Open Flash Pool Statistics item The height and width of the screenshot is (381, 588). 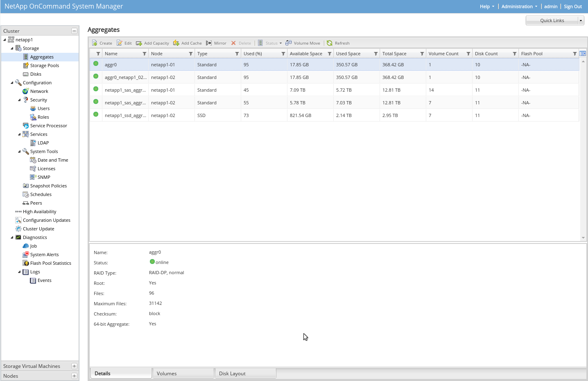click(50, 263)
